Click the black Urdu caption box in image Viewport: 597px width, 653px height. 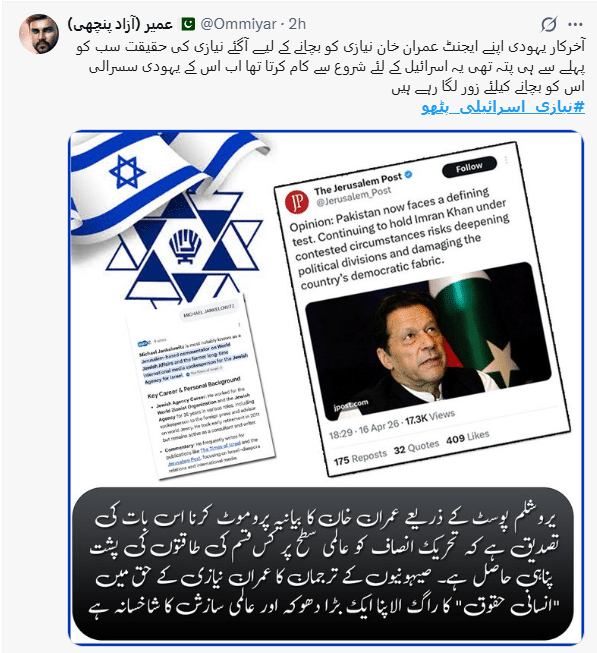click(323, 563)
